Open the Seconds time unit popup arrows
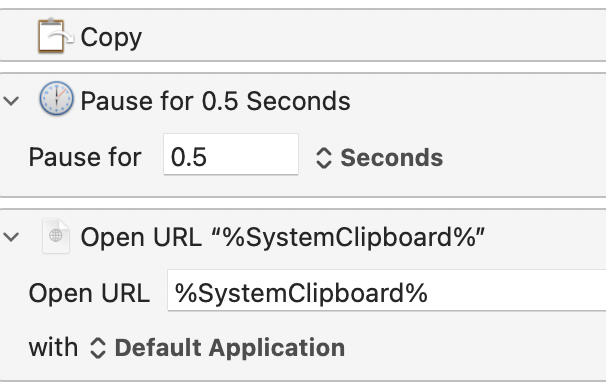 tap(323, 158)
